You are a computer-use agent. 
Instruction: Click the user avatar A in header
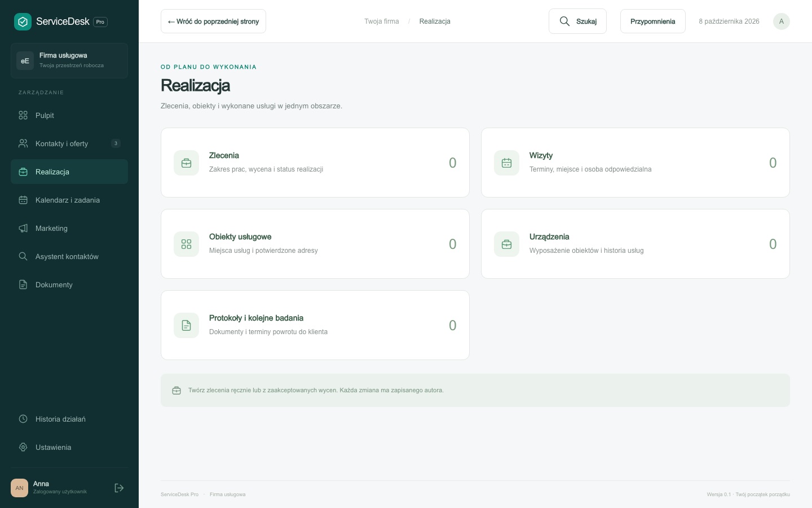pos(781,21)
